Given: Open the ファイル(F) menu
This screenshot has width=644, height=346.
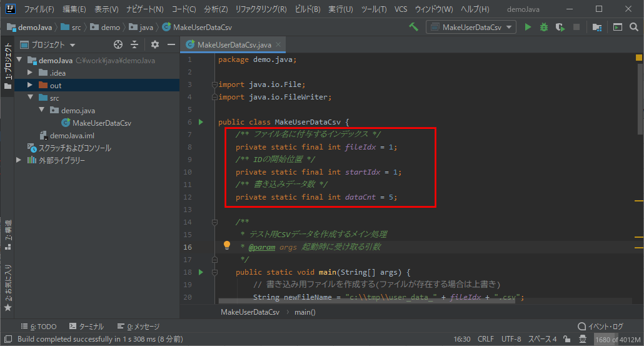Looking at the screenshot, I should click(39, 9).
